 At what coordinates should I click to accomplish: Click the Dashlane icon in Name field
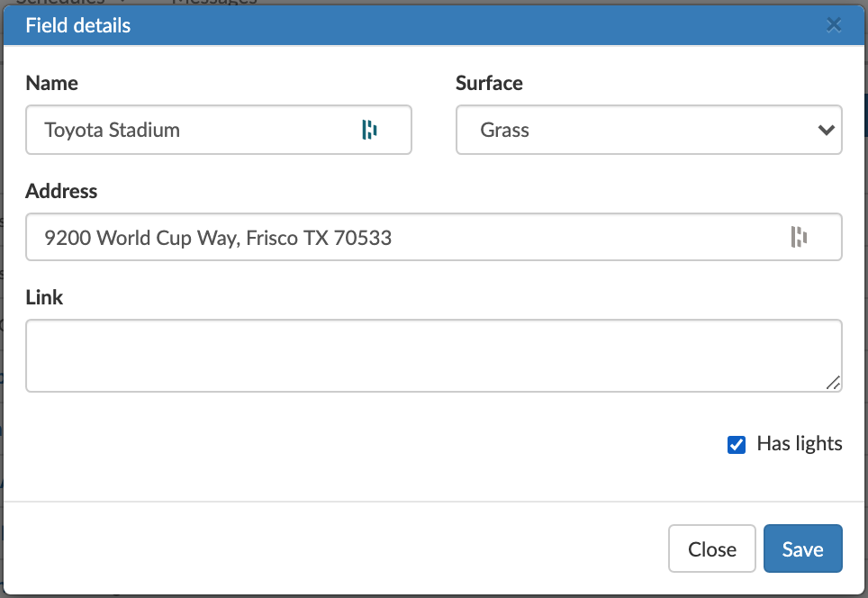click(x=369, y=130)
